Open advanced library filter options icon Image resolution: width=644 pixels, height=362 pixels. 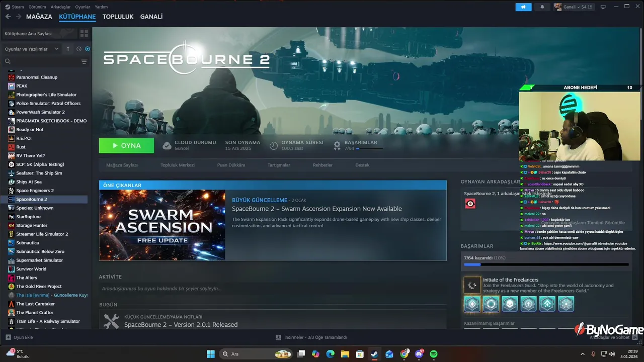tap(84, 61)
